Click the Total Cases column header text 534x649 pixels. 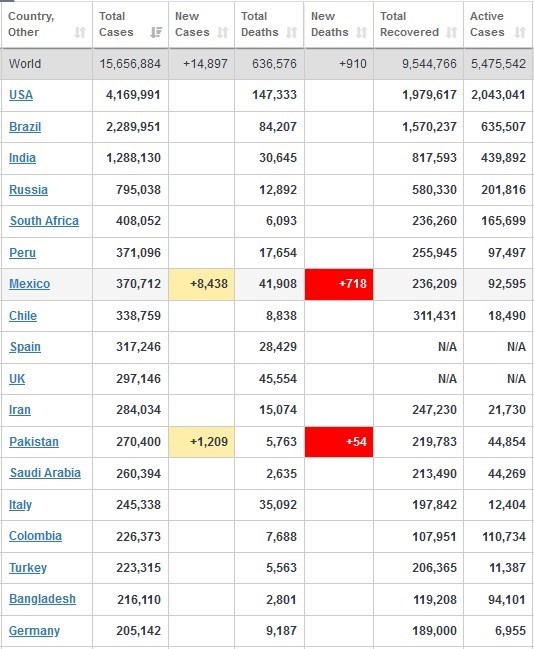click(116, 24)
